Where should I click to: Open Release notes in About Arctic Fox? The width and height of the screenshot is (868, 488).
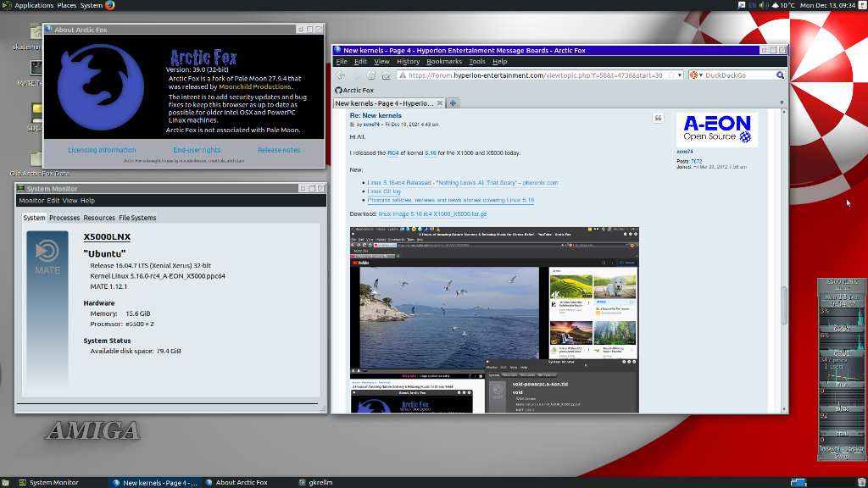click(x=279, y=150)
